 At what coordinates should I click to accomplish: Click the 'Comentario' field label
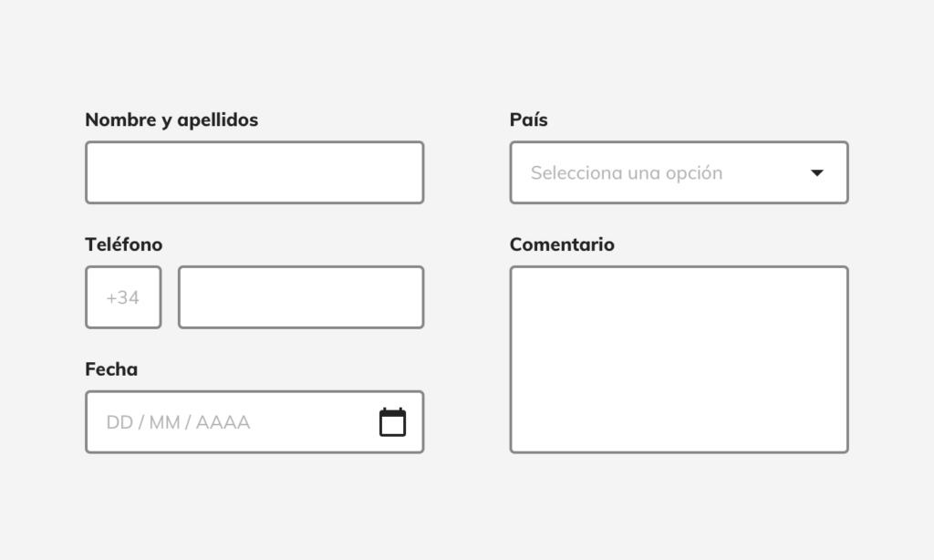click(x=562, y=244)
